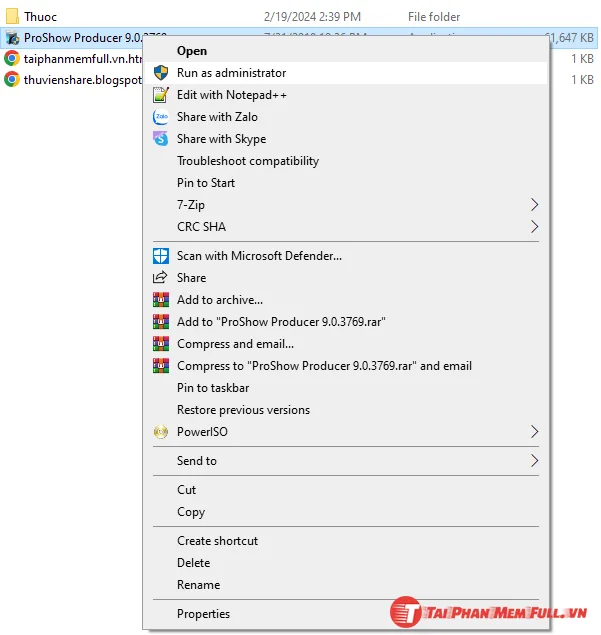Click Chrome icon of taiphanmemfull.vn file
The image size is (601, 635).
12,59
